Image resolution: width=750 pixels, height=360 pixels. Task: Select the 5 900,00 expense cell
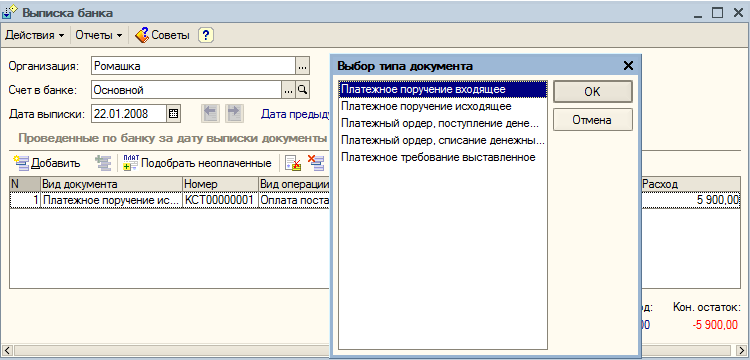(690, 200)
